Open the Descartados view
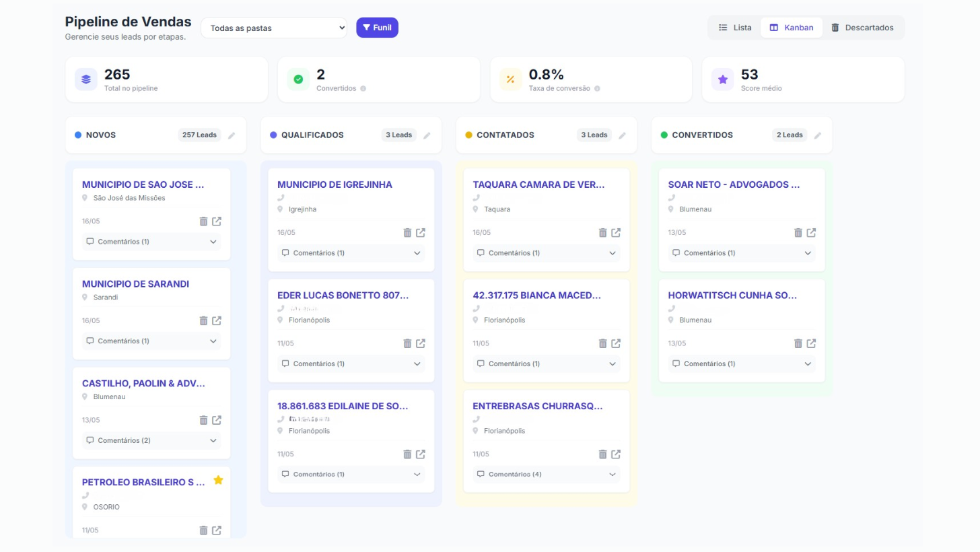The width and height of the screenshot is (980, 552). [x=862, y=28]
